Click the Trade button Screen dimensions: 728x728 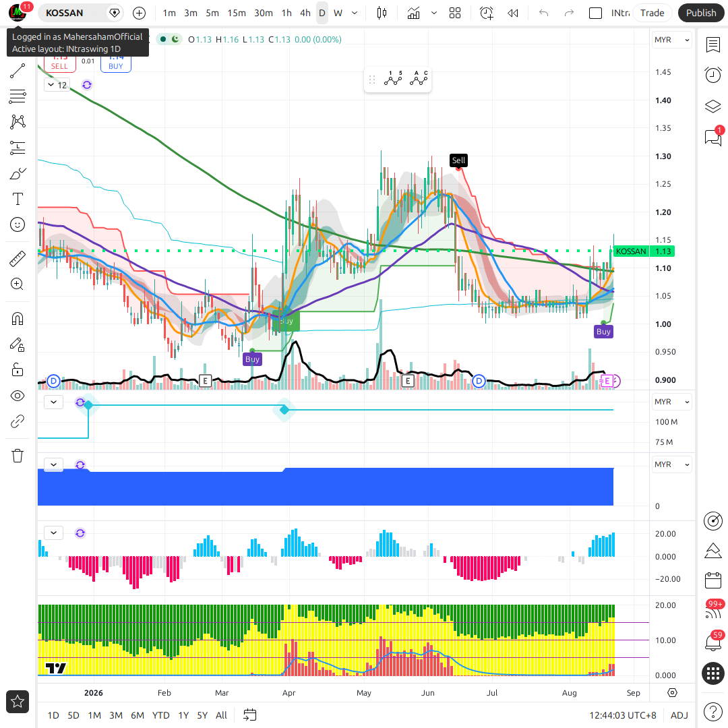652,13
